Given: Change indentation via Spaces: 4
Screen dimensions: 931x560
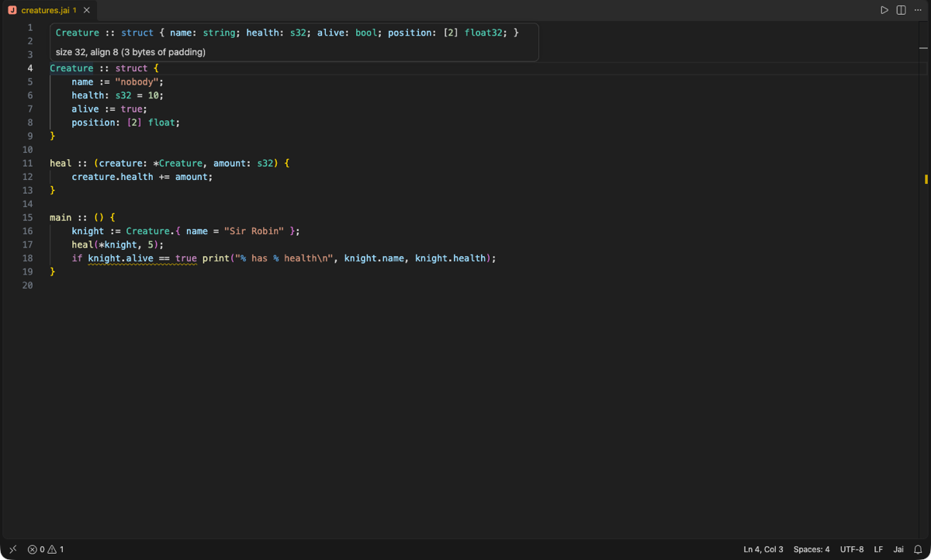Looking at the screenshot, I should 812,549.
